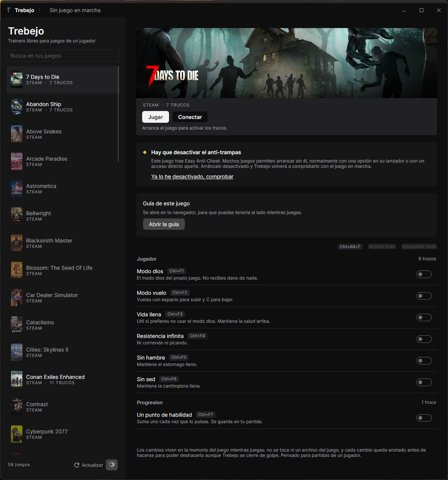Click the Ctrl+F5 hotkey badge

179,358
